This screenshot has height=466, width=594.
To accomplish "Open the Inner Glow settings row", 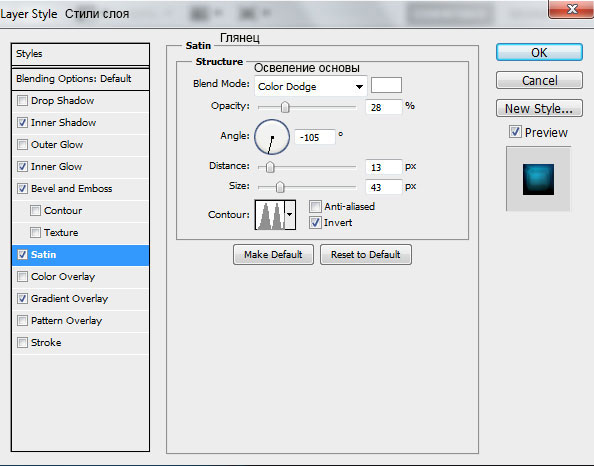I will pyautogui.click(x=80, y=167).
